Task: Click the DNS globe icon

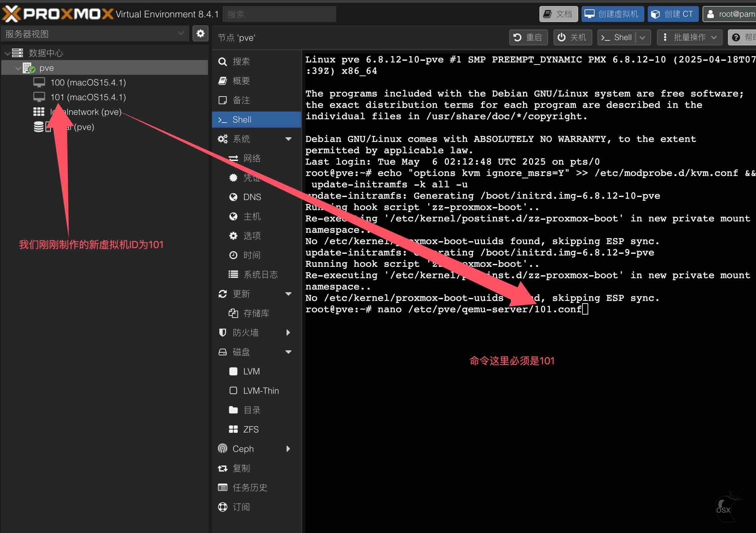Action: point(233,197)
